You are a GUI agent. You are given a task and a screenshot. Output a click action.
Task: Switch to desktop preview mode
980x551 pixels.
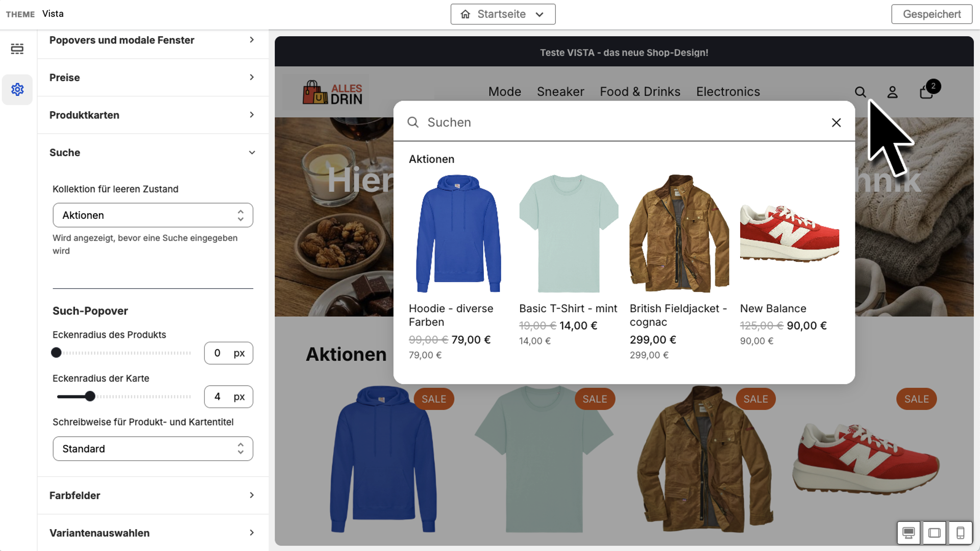[909, 533]
